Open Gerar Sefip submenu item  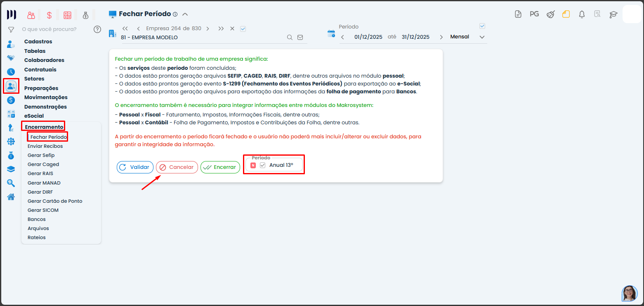tap(41, 155)
